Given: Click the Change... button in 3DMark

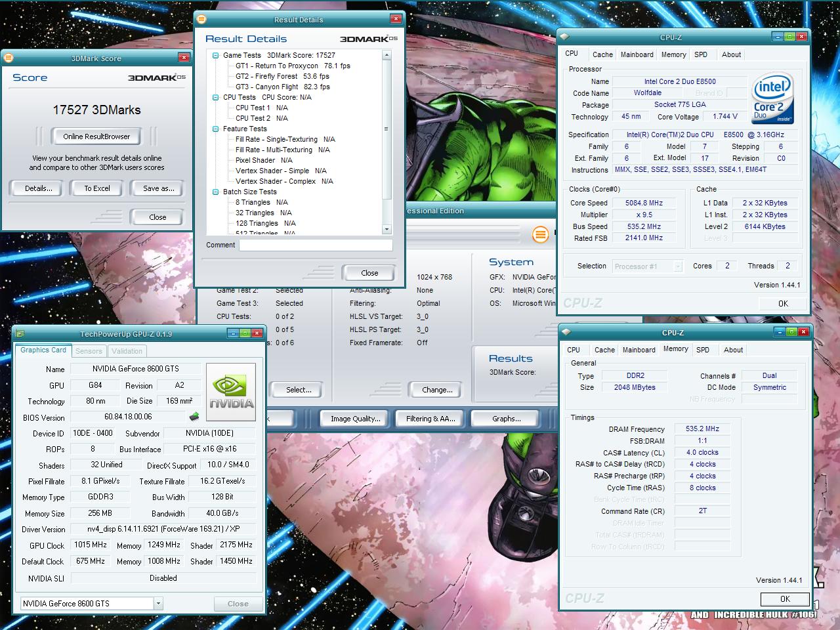Looking at the screenshot, I should [x=437, y=390].
